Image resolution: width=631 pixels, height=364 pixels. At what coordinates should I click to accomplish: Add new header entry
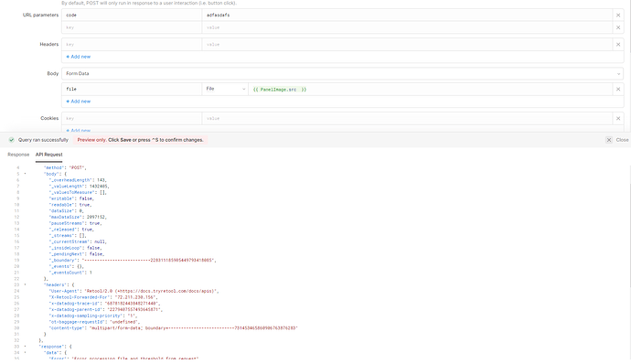pos(79,57)
